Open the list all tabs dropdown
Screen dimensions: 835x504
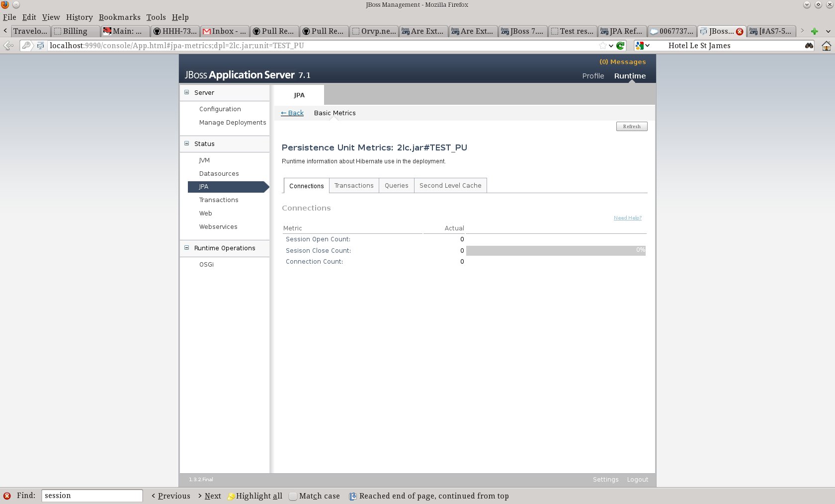pos(828,31)
